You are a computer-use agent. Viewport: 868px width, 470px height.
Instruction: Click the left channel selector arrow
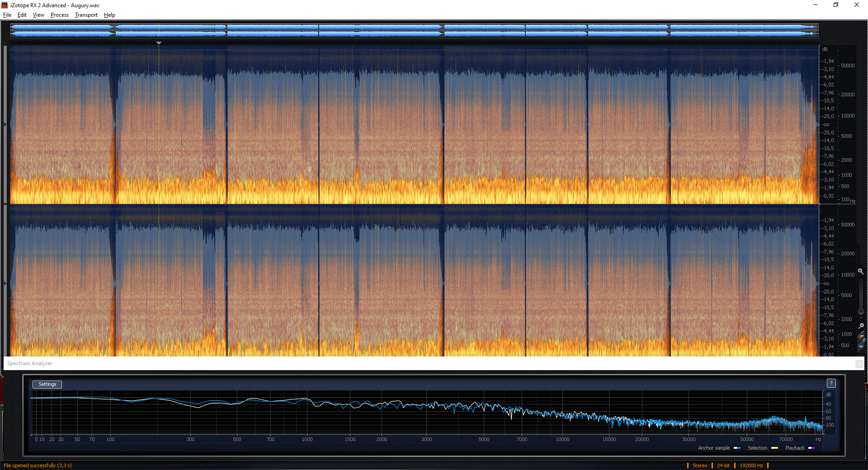[5, 124]
